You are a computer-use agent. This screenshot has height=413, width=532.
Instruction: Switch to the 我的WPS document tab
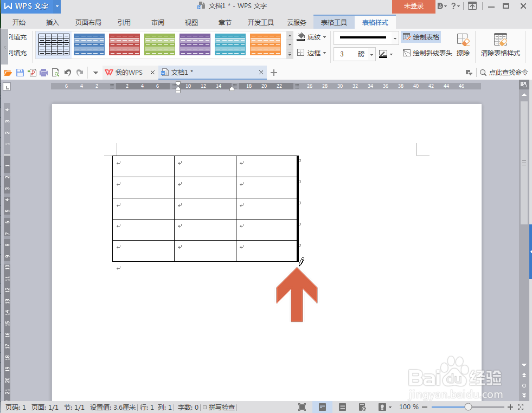(x=124, y=73)
